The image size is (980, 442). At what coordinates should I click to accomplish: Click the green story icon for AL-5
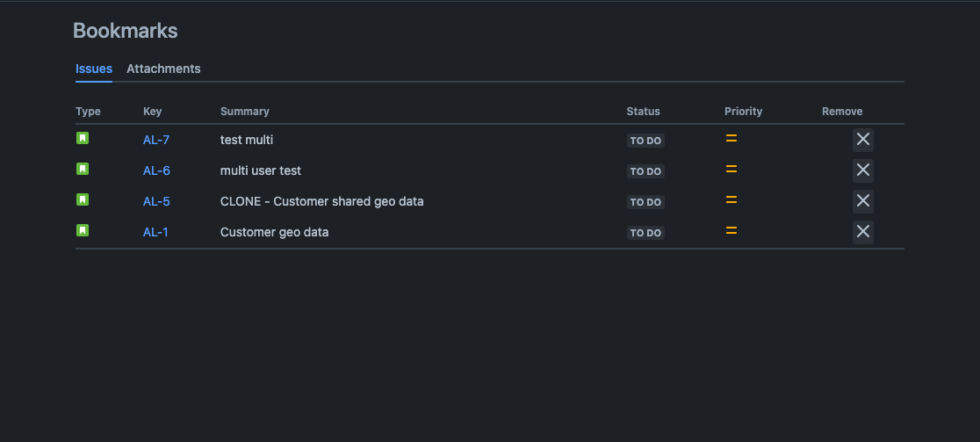coord(83,199)
